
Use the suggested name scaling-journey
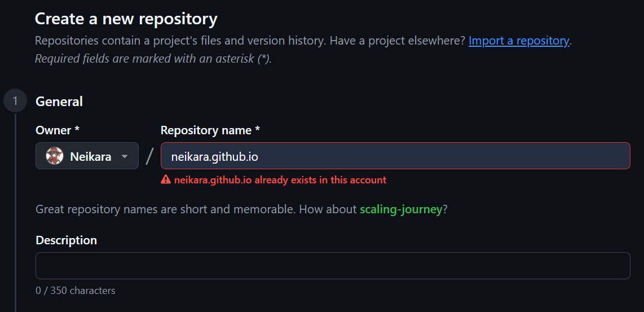point(401,209)
